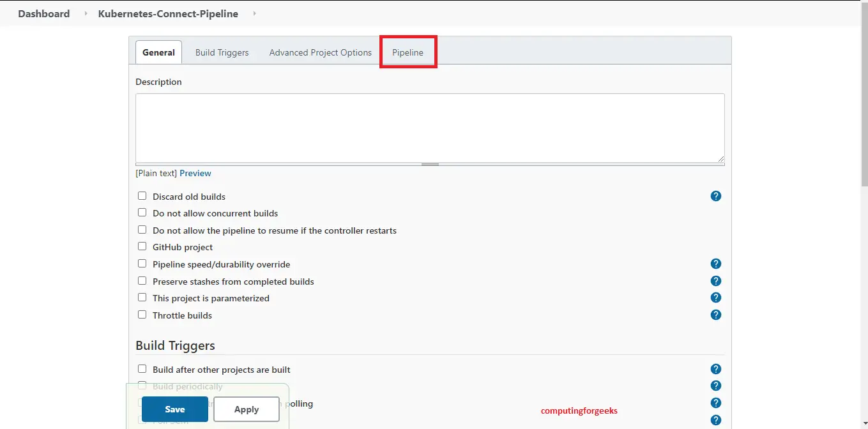View help for Throttle builds
The width and height of the screenshot is (868, 429).
pos(715,315)
